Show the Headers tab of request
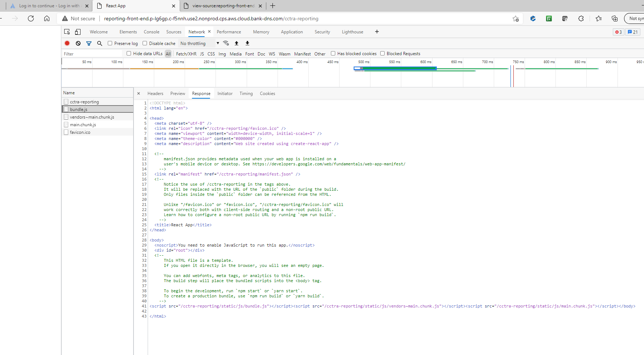 (155, 94)
